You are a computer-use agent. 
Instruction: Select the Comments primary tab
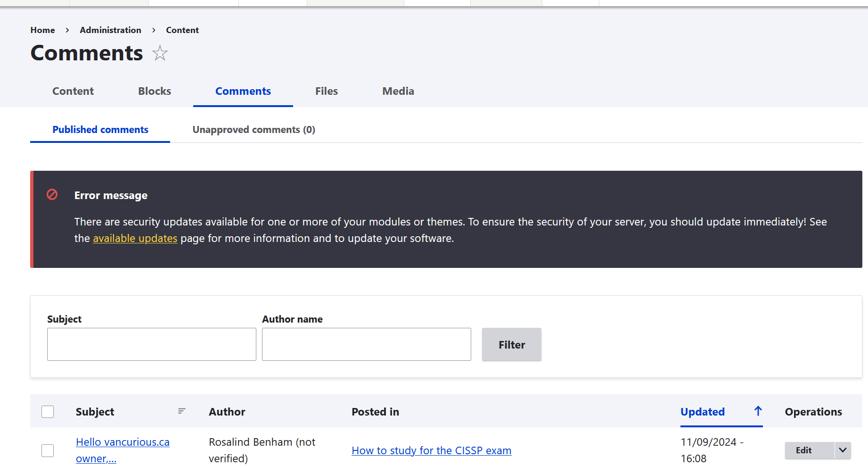[243, 91]
